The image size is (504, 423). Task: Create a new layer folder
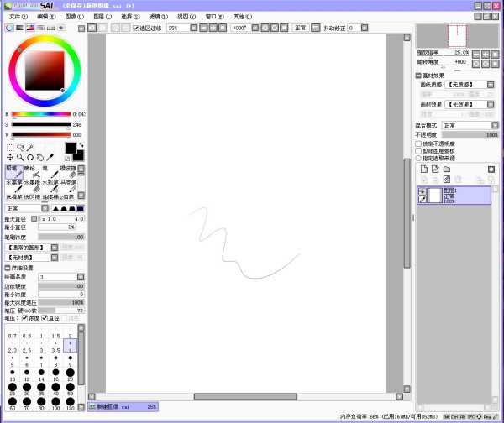pyautogui.click(x=447, y=170)
